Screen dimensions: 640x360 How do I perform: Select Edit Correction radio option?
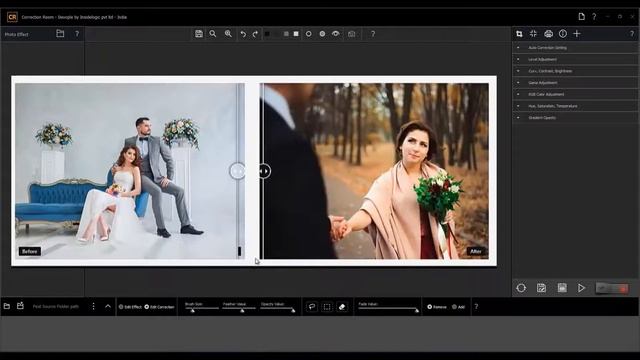[159, 307]
